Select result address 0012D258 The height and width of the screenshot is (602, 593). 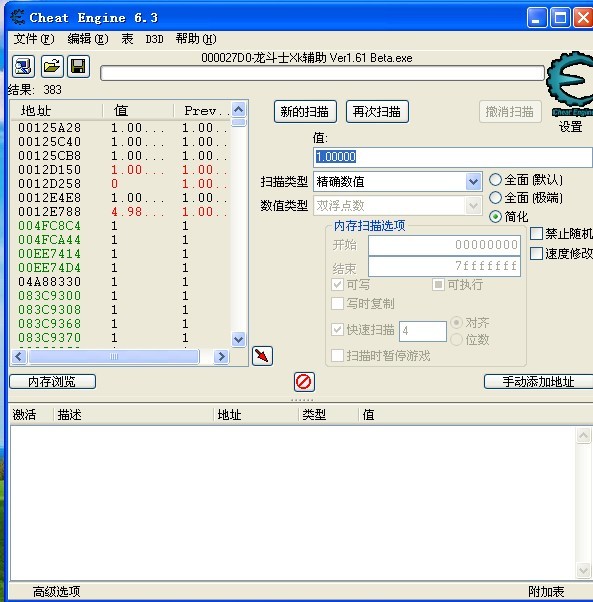click(50, 184)
